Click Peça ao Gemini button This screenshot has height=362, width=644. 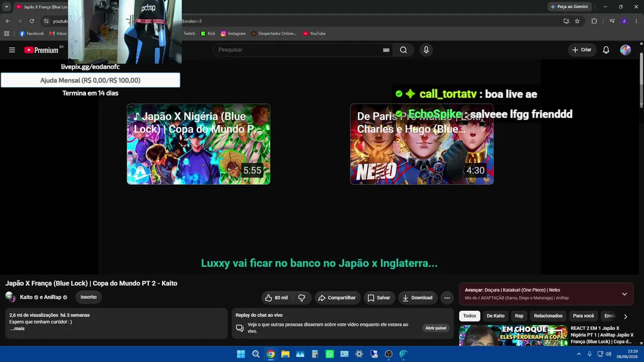pos(569,7)
